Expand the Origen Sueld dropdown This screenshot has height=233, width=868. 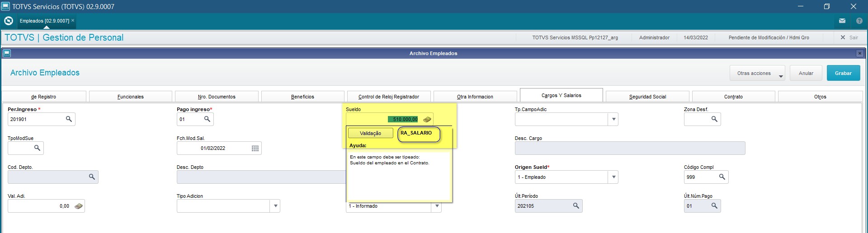(x=613, y=177)
